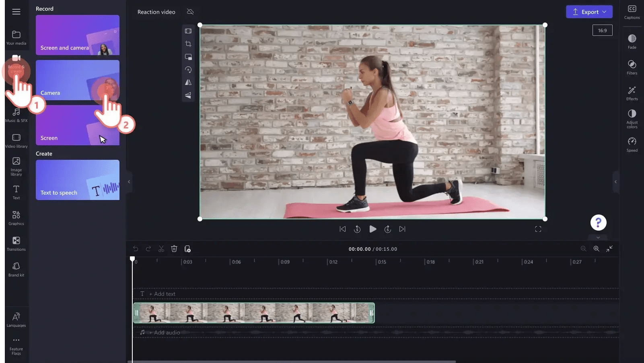Select the 16:9 aspect ratio button
The height and width of the screenshot is (363, 644).
tap(602, 30)
